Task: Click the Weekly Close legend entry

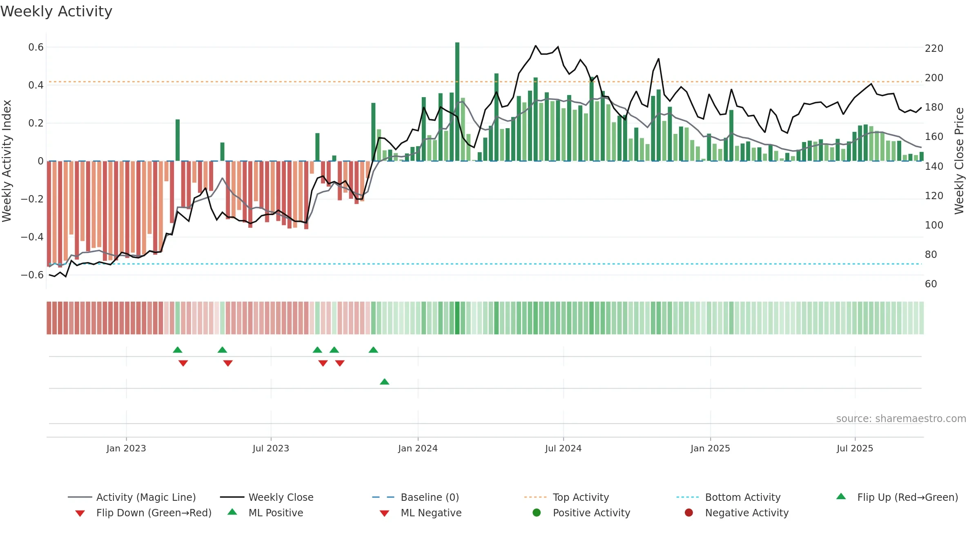Action: click(267, 497)
